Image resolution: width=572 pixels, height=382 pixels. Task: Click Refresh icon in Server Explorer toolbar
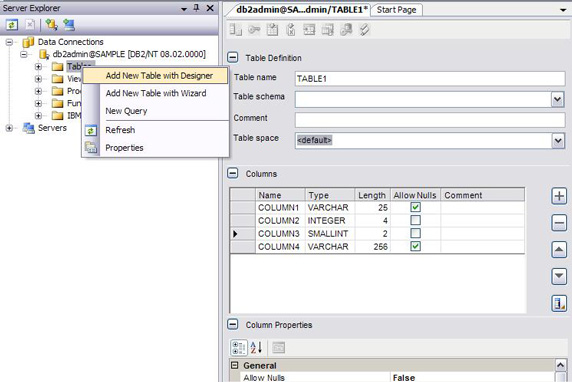pyautogui.click(x=12, y=25)
